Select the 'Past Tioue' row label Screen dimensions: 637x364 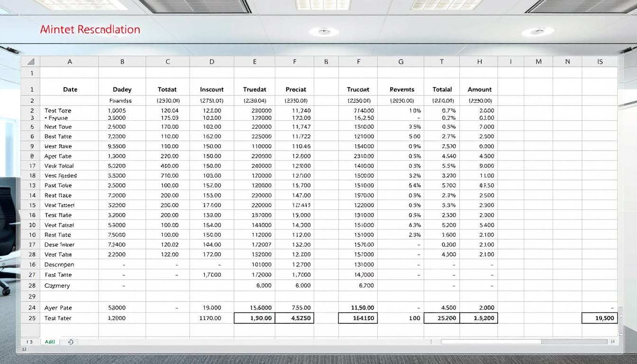tap(58, 185)
